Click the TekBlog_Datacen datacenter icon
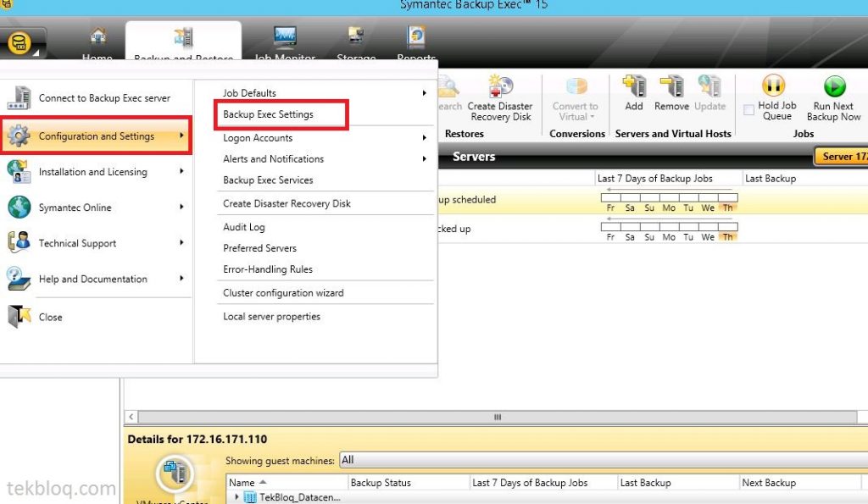Image resolution: width=868 pixels, height=504 pixels. pyautogui.click(x=250, y=497)
